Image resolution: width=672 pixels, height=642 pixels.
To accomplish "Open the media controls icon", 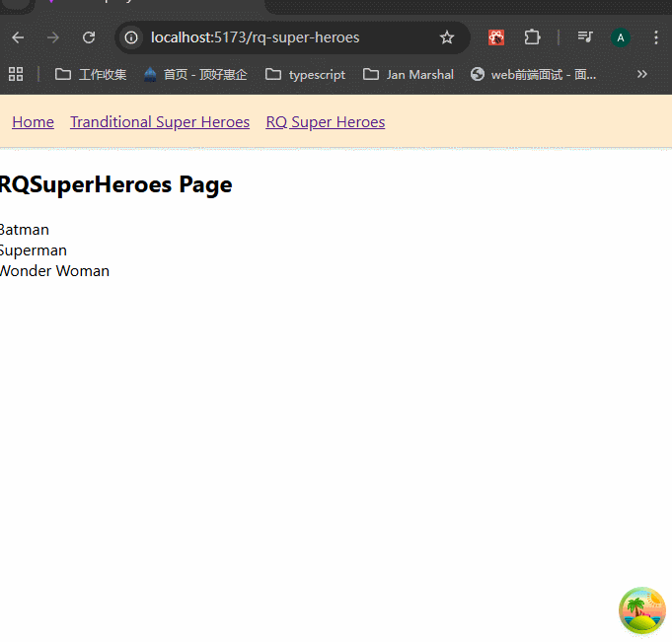I will 585,37.
